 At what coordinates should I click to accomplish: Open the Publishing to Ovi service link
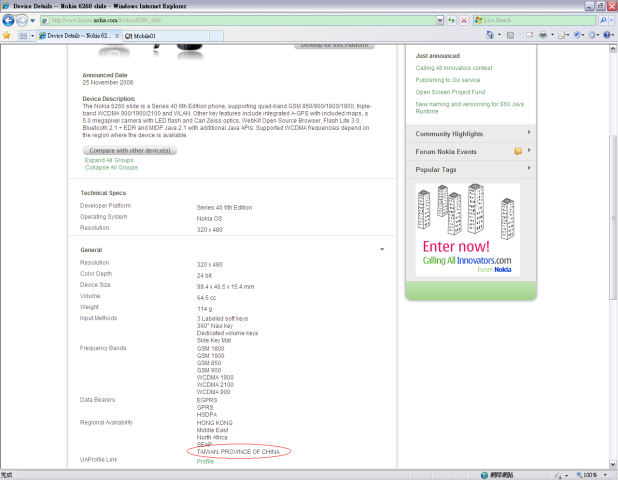click(448, 80)
